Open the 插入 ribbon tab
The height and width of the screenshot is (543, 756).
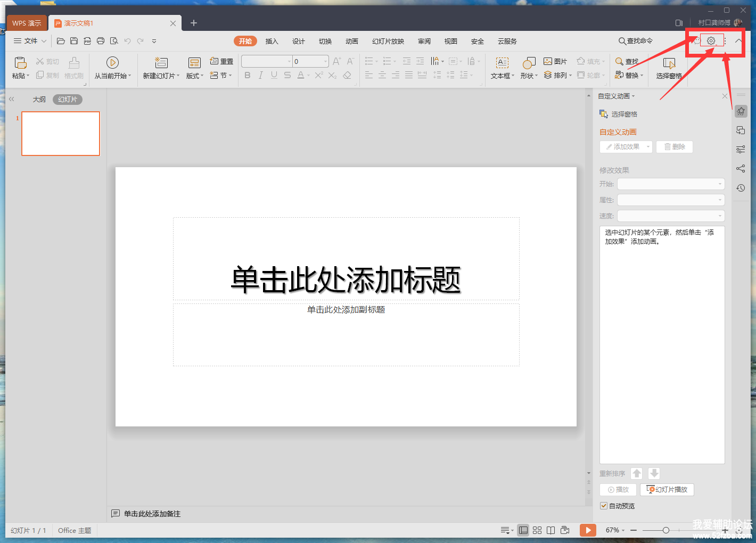coord(272,42)
